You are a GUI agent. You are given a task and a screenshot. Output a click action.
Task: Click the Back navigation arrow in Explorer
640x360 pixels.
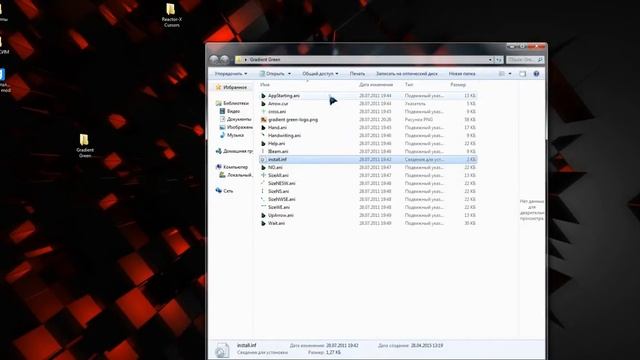(x=214, y=60)
